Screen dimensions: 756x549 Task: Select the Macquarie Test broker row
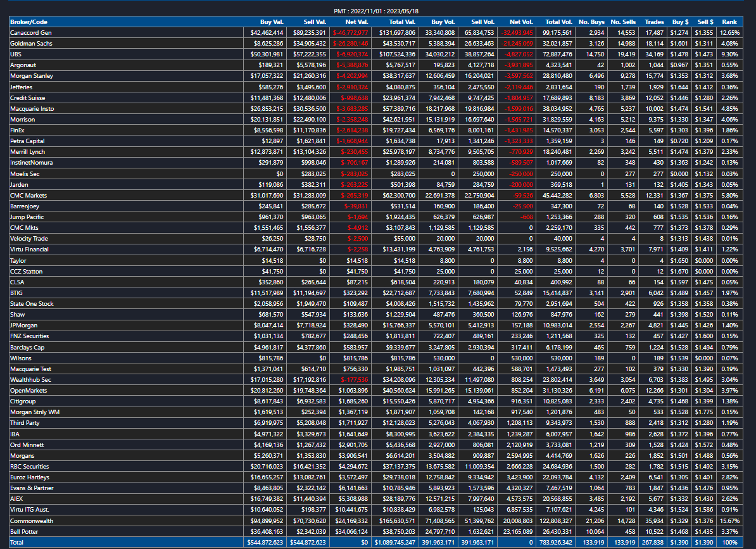click(376, 369)
